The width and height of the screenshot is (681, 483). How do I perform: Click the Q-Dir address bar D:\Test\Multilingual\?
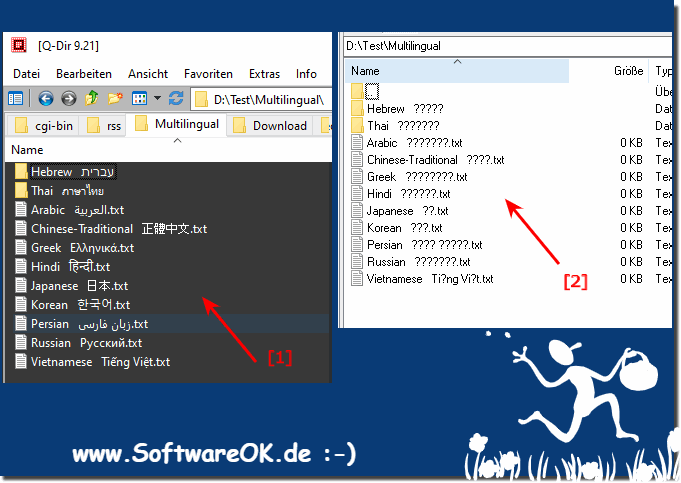click(x=261, y=99)
